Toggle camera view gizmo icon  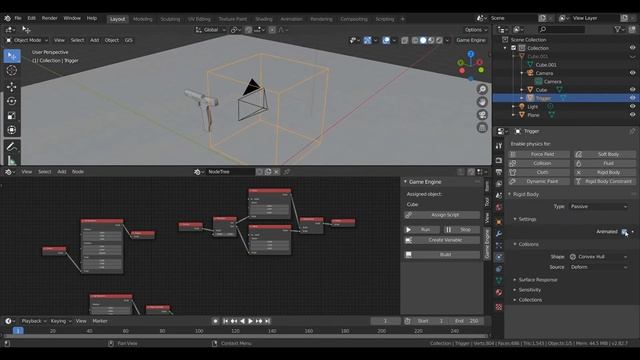(482, 115)
